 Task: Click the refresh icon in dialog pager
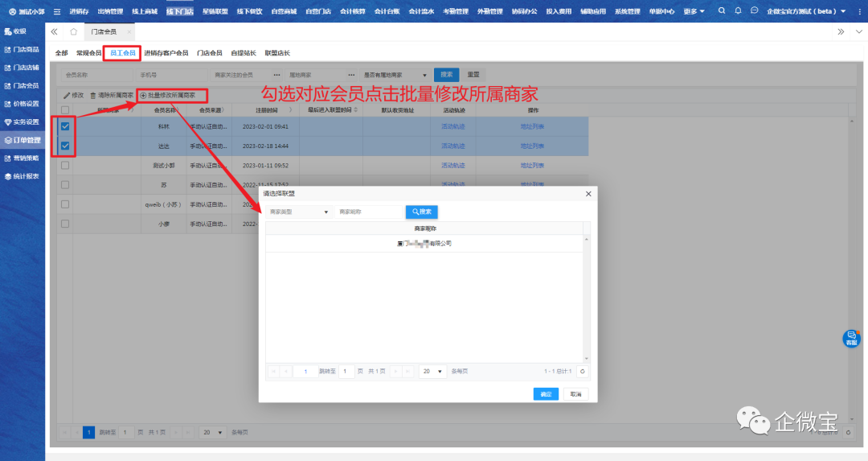(x=583, y=372)
